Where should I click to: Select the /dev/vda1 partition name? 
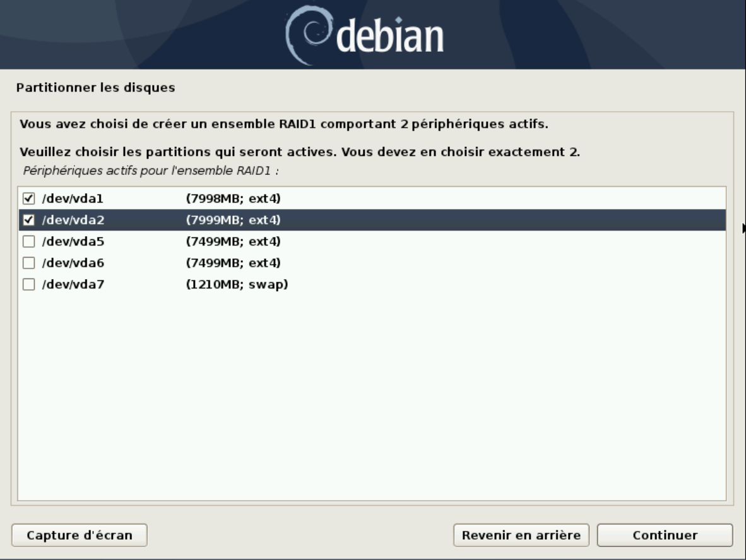(x=71, y=199)
